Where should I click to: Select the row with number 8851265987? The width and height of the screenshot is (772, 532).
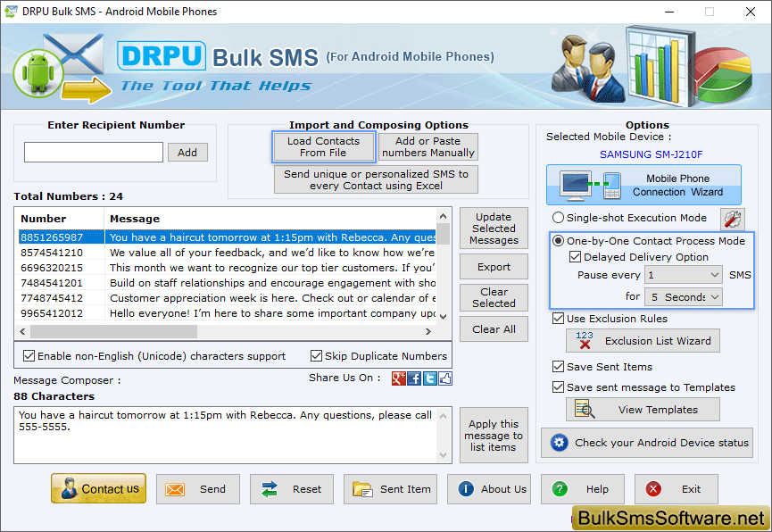tap(228, 237)
